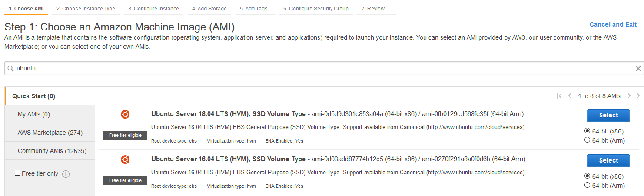Select Ubuntu Server 18.04 LTS AMI
This screenshot has width=644, height=196.
(608, 115)
